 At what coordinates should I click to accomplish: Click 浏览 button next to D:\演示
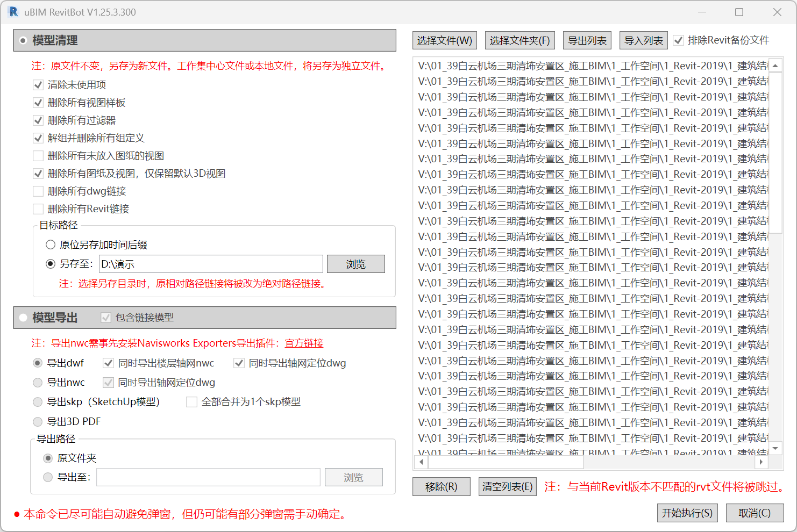coord(355,264)
